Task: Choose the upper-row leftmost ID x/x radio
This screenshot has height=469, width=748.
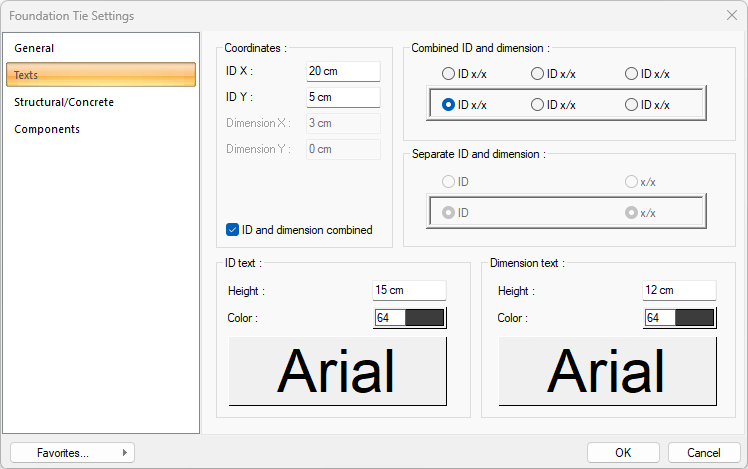Action: [x=449, y=73]
